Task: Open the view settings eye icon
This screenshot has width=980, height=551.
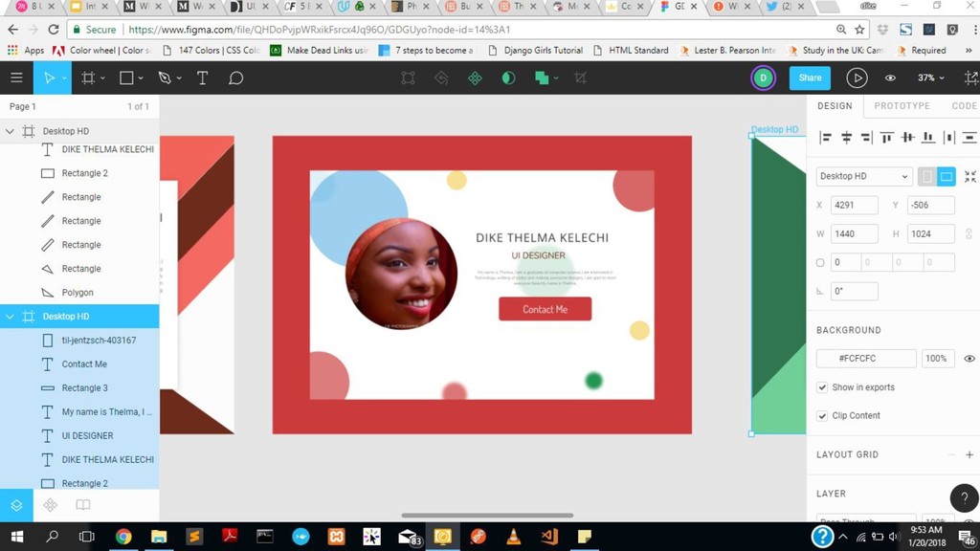Action: (890, 78)
